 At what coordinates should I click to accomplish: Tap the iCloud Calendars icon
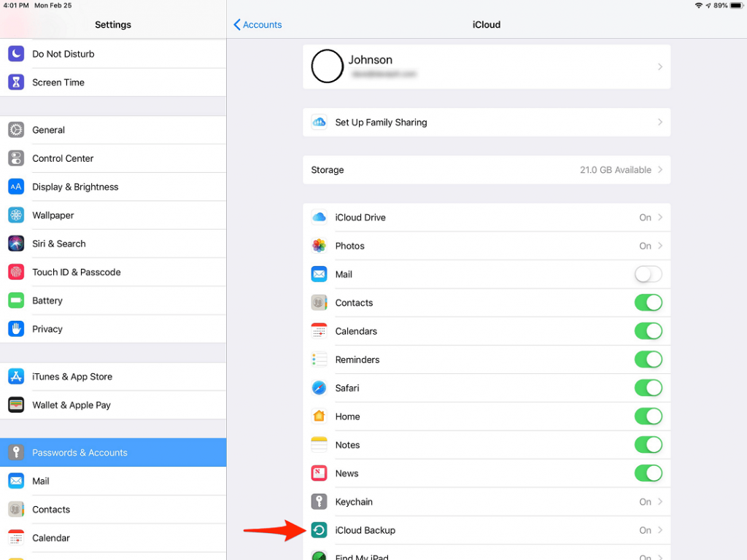(x=320, y=331)
